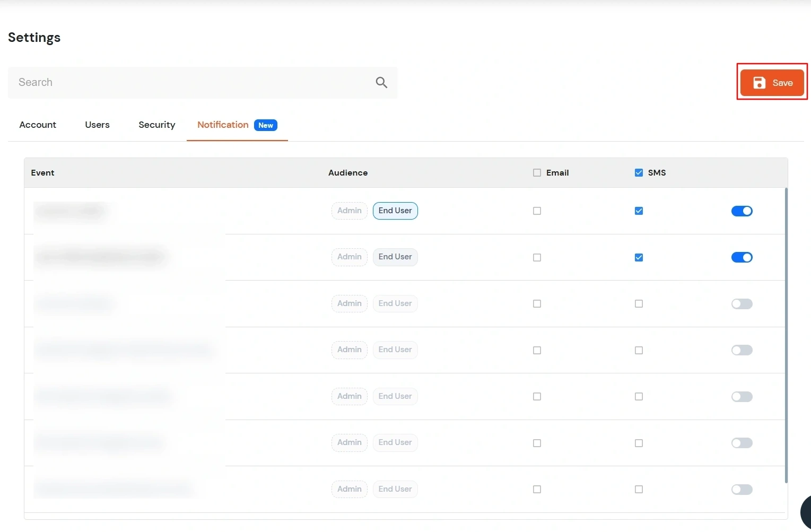
Task: Tick the Email column header checkbox
Action: [537, 173]
